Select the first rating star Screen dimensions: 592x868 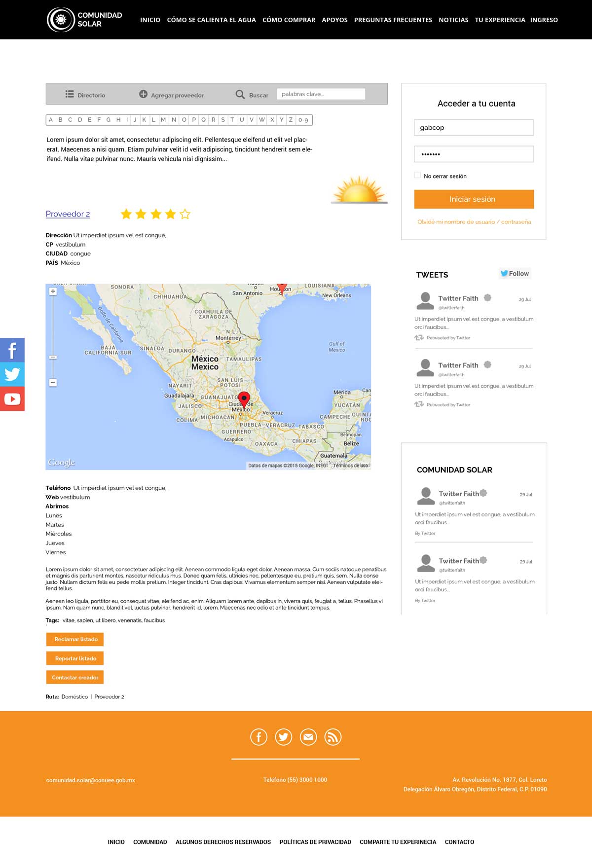click(x=126, y=214)
